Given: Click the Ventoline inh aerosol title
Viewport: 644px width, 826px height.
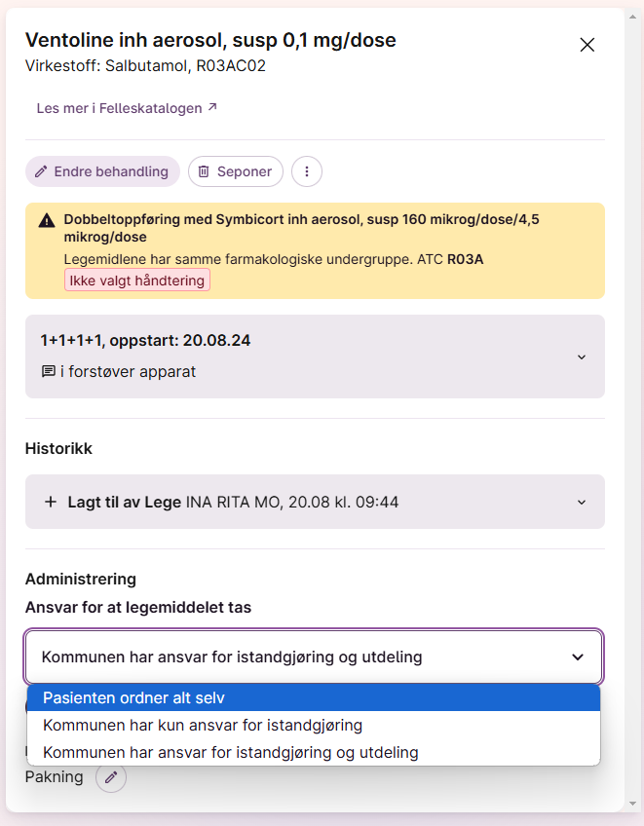Looking at the screenshot, I should pos(210,40).
